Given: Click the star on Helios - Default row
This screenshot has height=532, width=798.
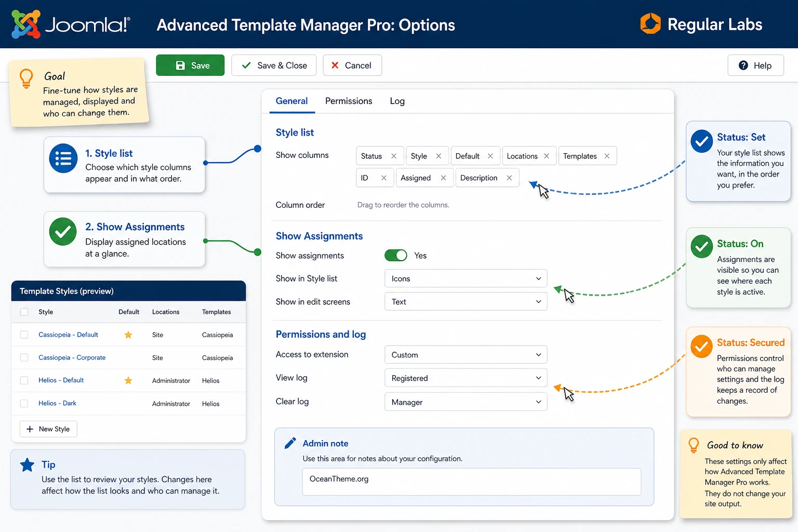Looking at the screenshot, I should (x=128, y=380).
